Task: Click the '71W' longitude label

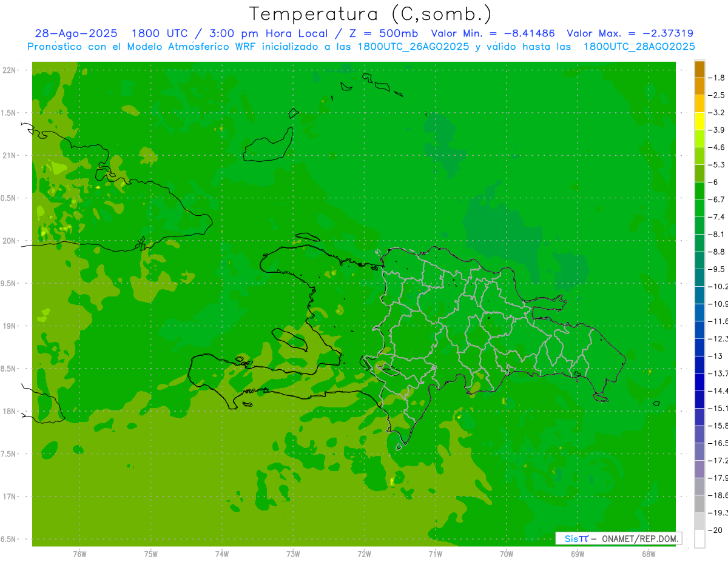Action: (436, 554)
